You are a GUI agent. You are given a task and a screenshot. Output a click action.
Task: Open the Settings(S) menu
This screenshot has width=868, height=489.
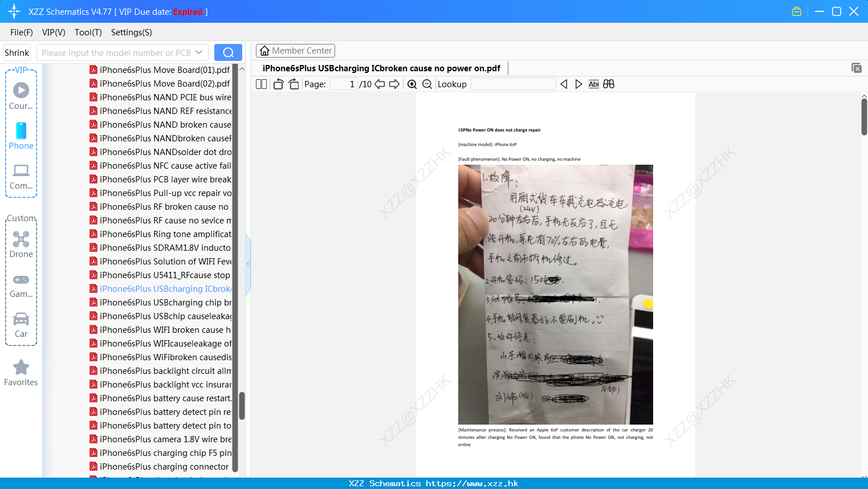132,32
